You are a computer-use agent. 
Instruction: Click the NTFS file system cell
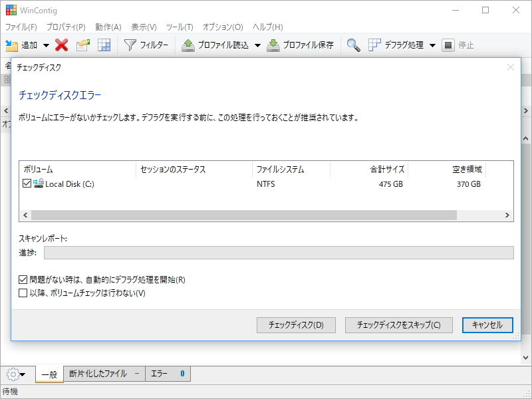(265, 184)
